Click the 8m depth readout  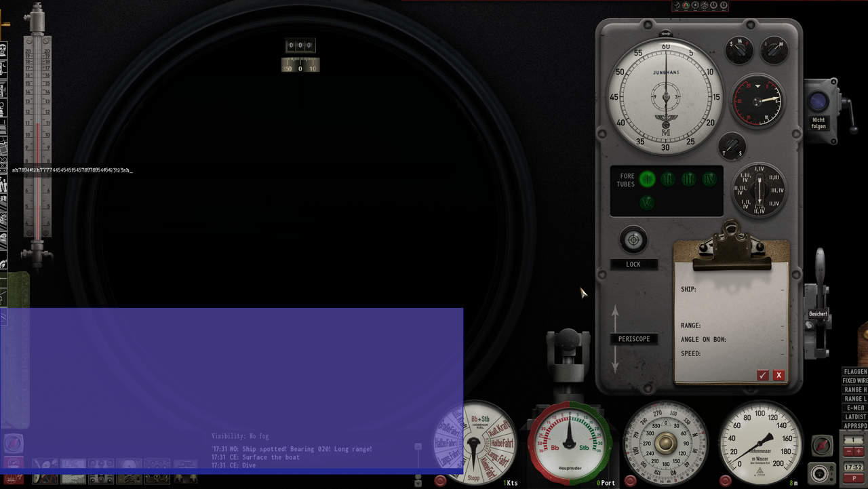point(793,483)
